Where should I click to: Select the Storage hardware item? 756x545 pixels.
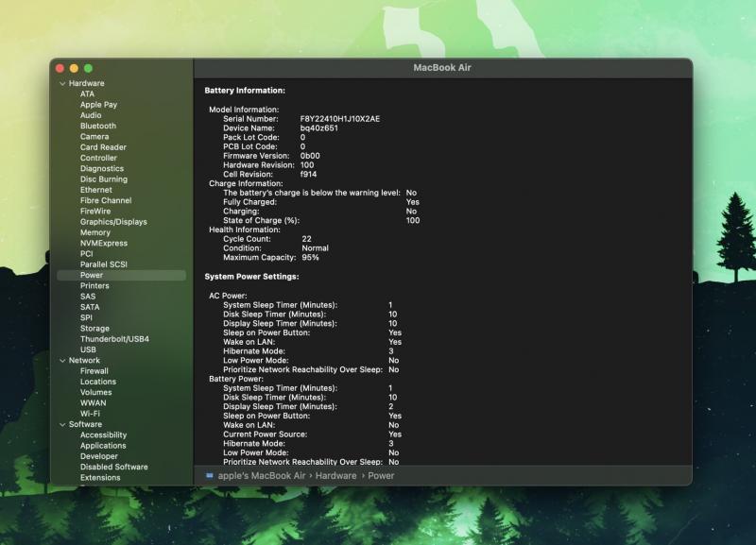click(94, 329)
